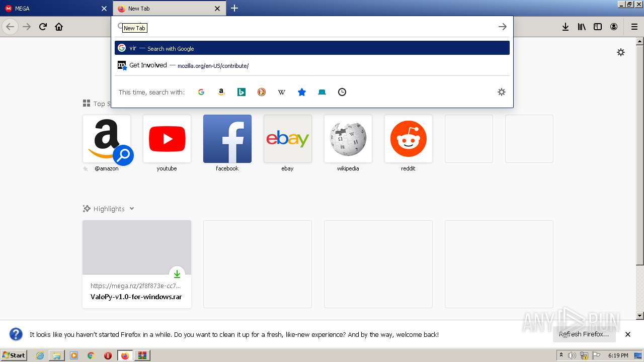Open the Reddit top site tile
The height and width of the screenshot is (362, 644).
pos(409,139)
